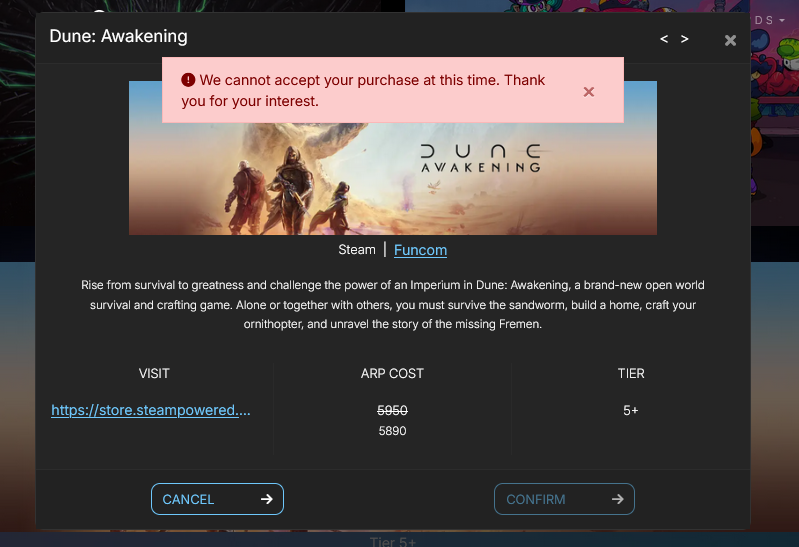Image resolution: width=799 pixels, height=547 pixels.
Task: Click the Tier 5+ heading behind the dialog
Action: tap(393, 542)
